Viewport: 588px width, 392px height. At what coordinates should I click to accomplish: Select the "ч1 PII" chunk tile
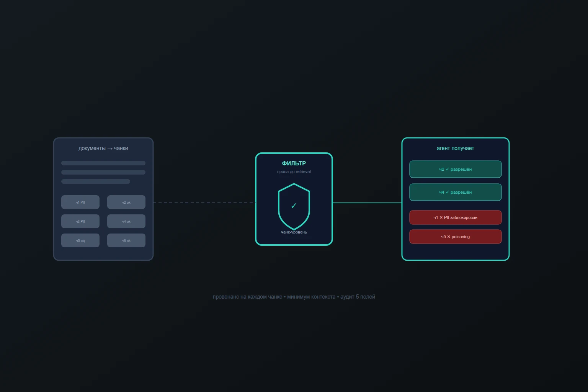tap(80, 202)
